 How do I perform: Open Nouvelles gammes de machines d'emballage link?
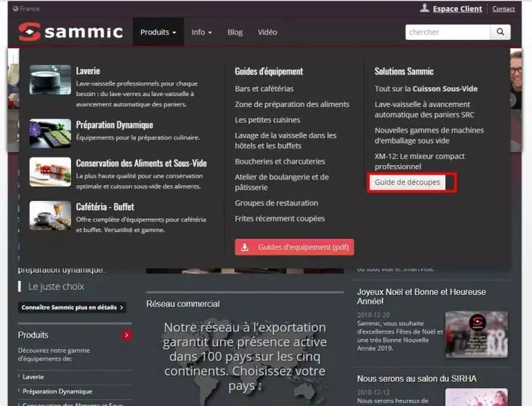pos(429,135)
